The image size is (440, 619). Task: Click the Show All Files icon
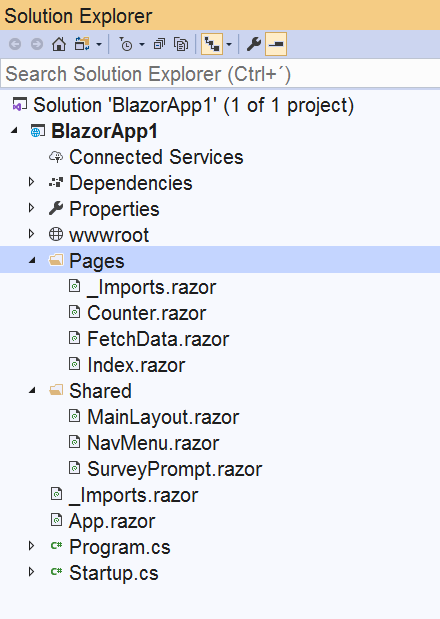tap(181, 44)
